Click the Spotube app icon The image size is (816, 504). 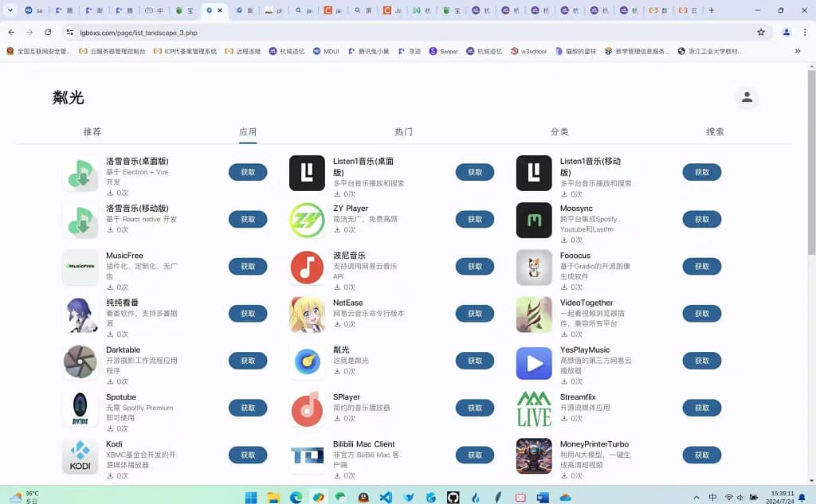coord(80,408)
